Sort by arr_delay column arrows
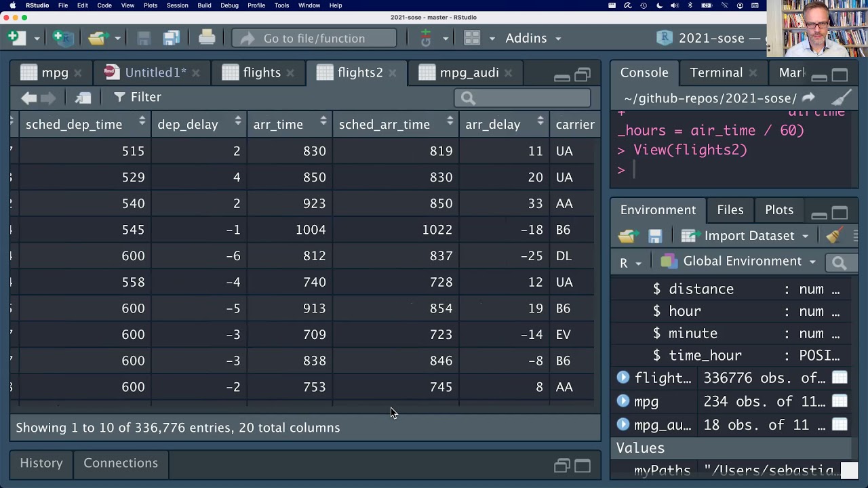The width and height of the screenshot is (868, 488). [540, 121]
